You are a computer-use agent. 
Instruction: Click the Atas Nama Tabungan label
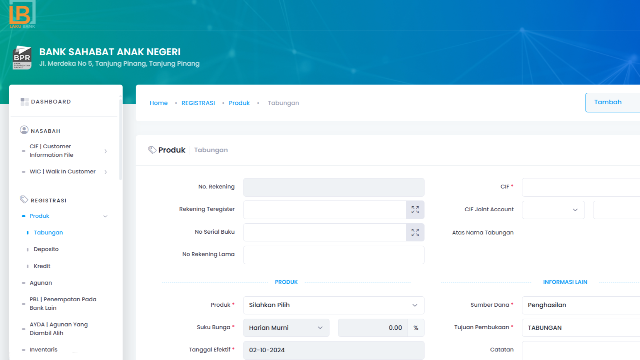tap(483, 233)
